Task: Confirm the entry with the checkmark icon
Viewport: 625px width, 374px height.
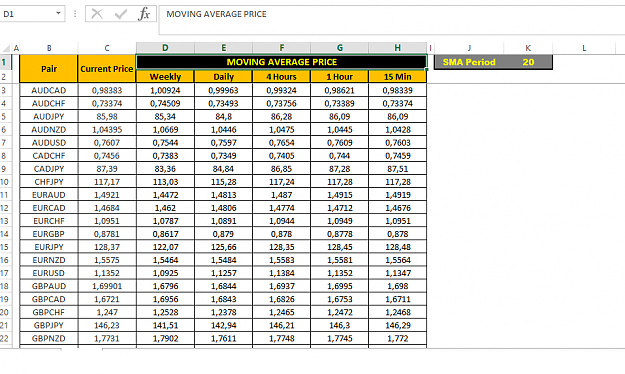Action: pos(120,14)
